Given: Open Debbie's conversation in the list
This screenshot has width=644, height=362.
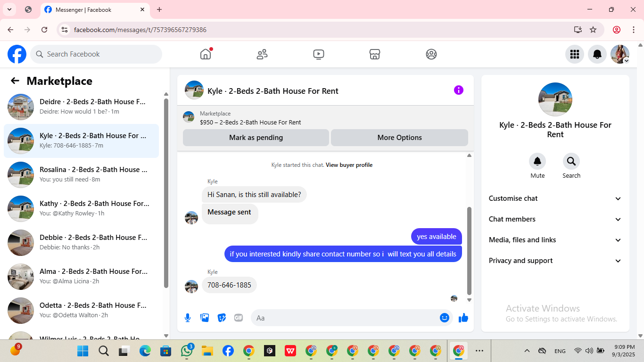Looking at the screenshot, I should (81, 243).
